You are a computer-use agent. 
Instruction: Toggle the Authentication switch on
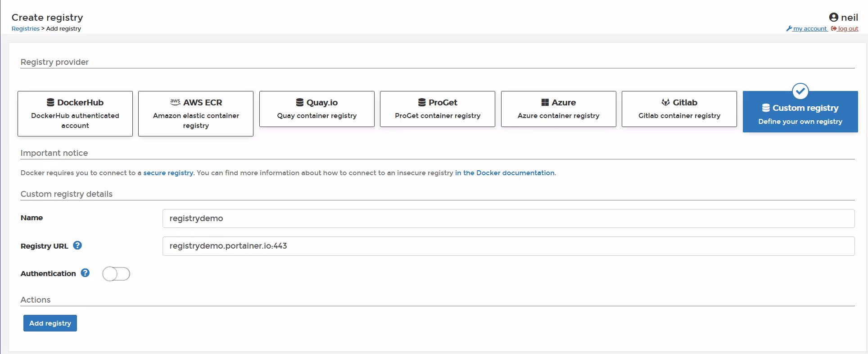(x=116, y=274)
